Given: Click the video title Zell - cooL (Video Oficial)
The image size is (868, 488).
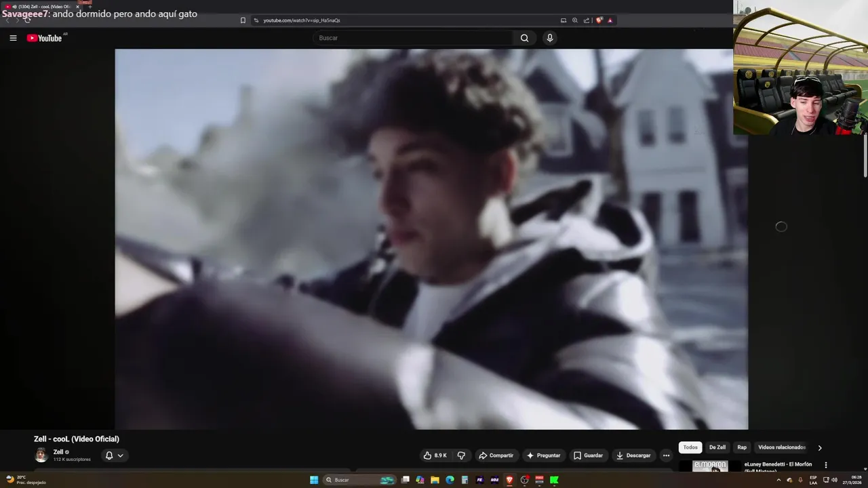Looking at the screenshot, I should [x=77, y=439].
